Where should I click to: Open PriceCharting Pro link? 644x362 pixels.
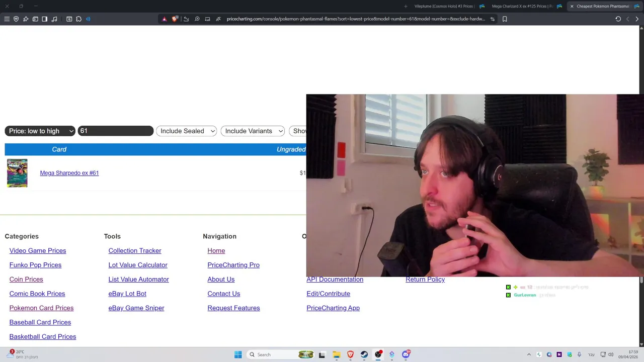click(233, 265)
